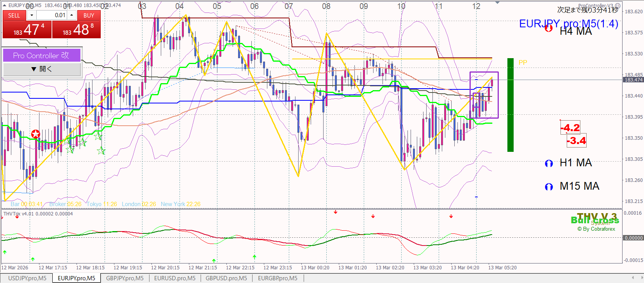Image resolution: width=644 pixels, height=283 pixels.
Task: Open the GBPJPY.pro,M5 chart tab
Action: pyautogui.click(x=125, y=278)
